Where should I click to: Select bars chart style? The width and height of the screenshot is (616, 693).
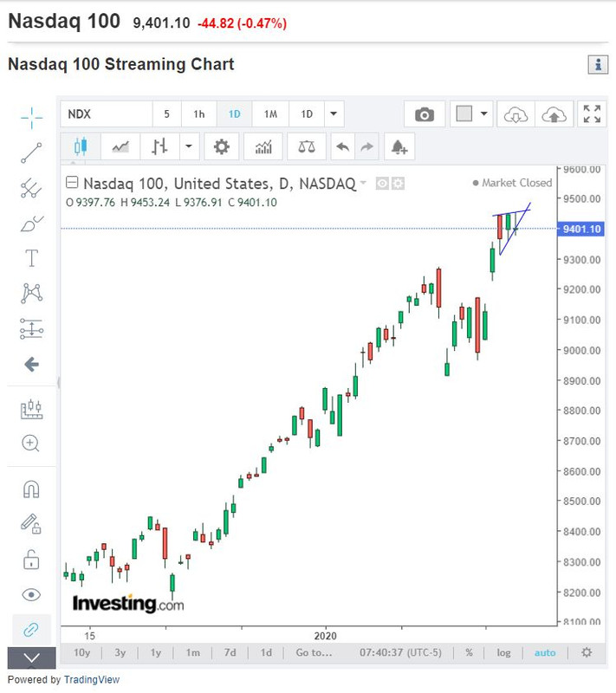click(159, 146)
